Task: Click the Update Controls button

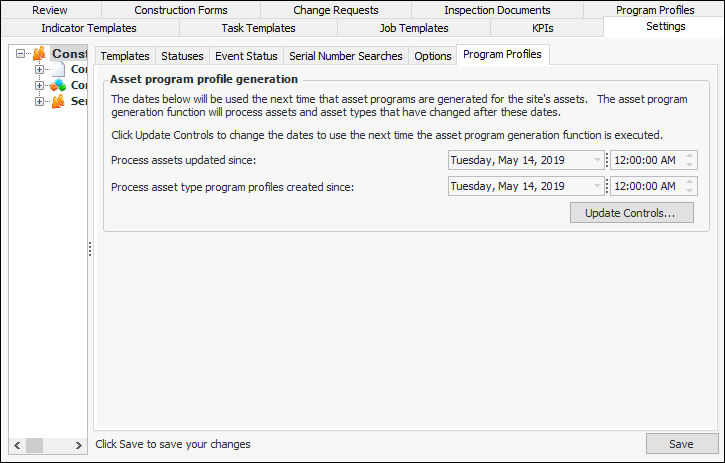Action: coord(631,213)
